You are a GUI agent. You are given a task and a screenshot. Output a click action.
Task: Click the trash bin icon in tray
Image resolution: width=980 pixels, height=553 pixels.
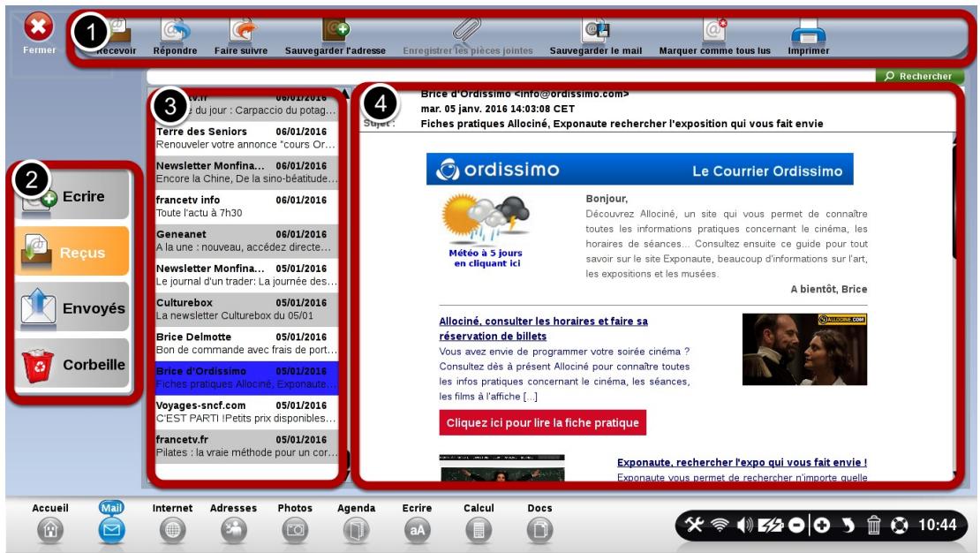point(874,525)
